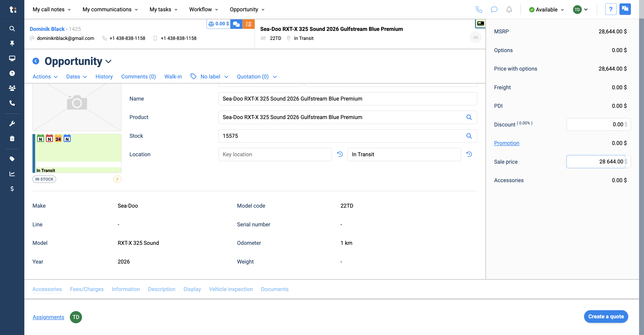Viewport: 644px width, 335px height.
Task: Open the wrench settings icon in sidebar
Action: click(x=12, y=124)
